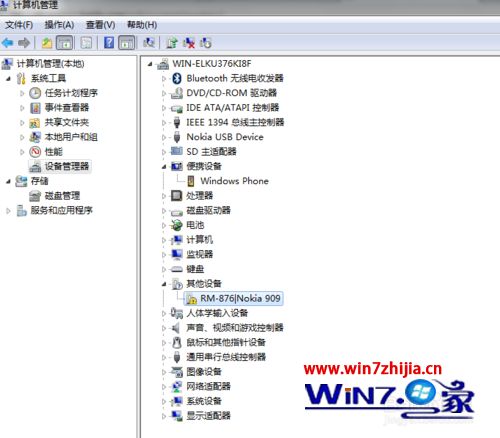Click the Forward arrow toolbar icon
Screen dimensions: 500x438
pos(24,43)
